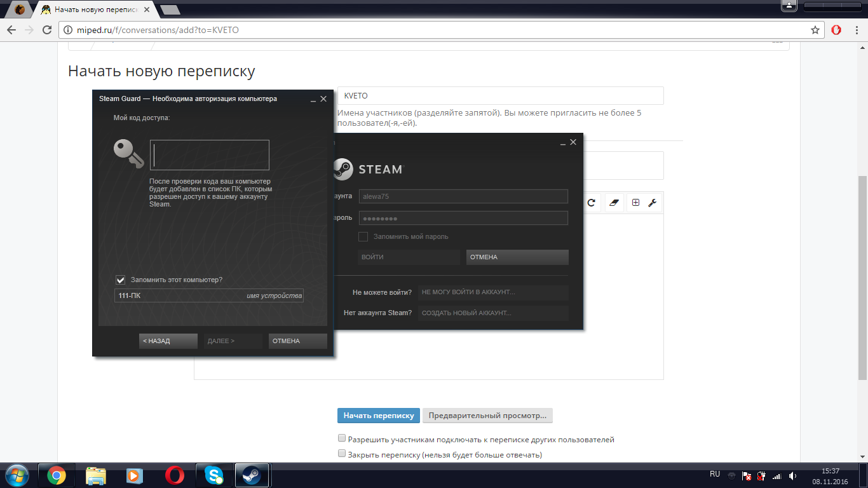Switch to the first pinned browser tab
Viewport: 868px width, 488px height.
(x=20, y=10)
